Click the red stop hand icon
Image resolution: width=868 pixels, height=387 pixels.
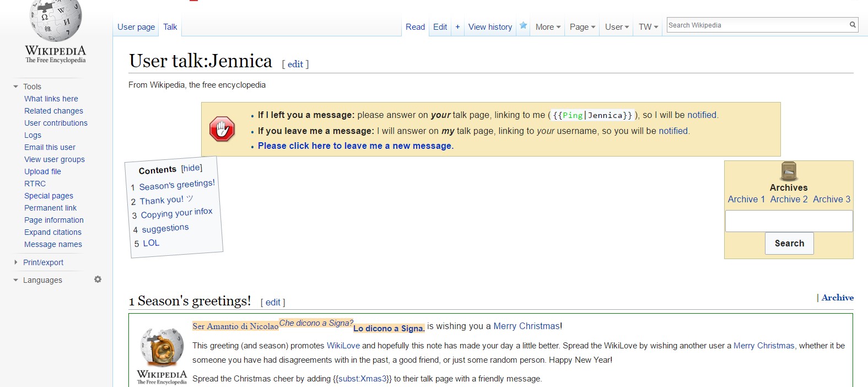[222, 129]
